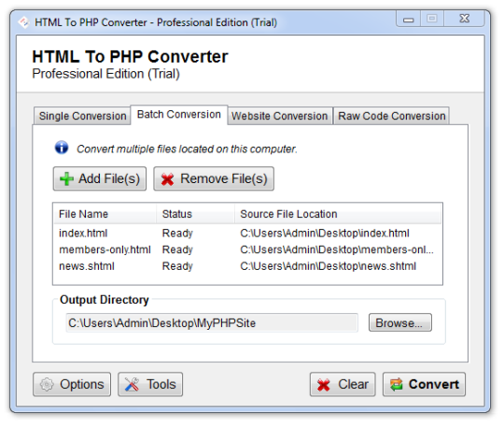
Task: Select the news.shtml file row
Action: coord(247,266)
